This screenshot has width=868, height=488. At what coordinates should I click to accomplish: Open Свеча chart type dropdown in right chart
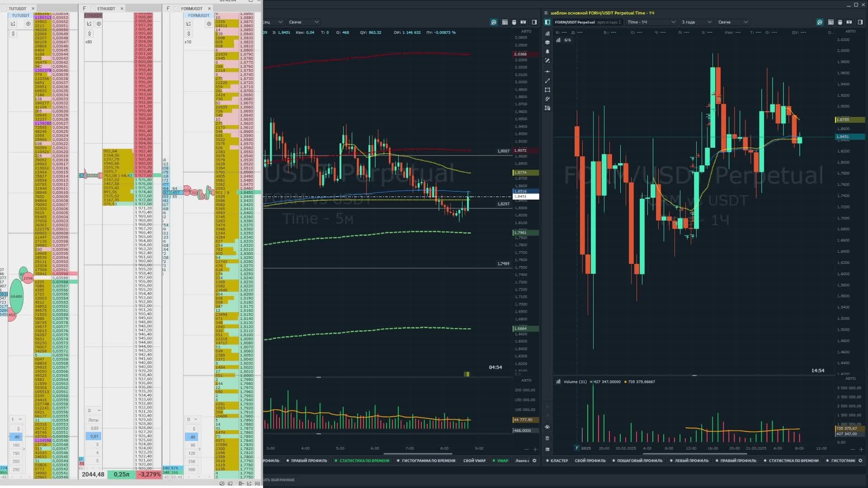tap(732, 22)
